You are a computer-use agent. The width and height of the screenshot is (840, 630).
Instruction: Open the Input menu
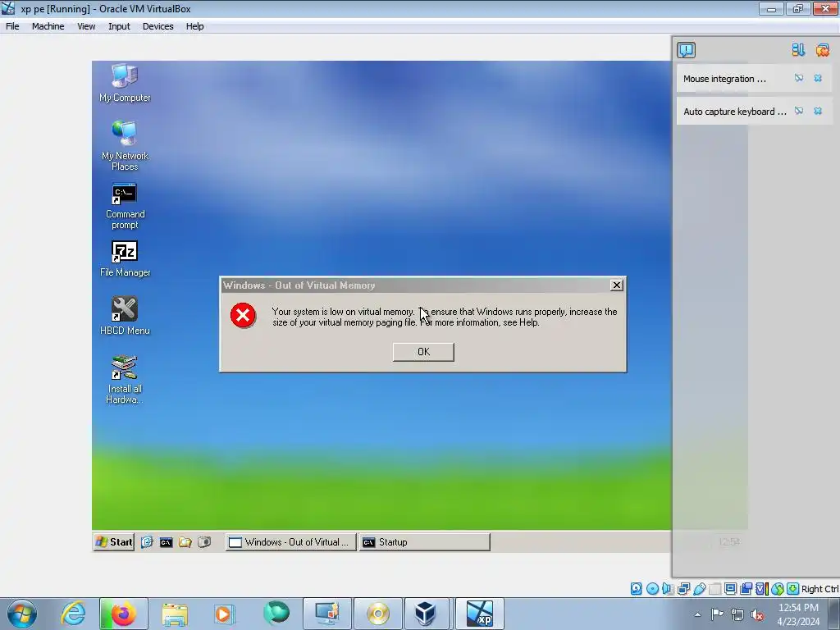(119, 26)
